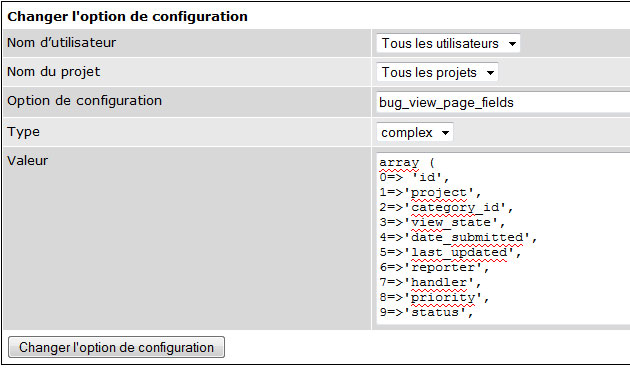This screenshot has height=372, width=630.
Task: Click the 'Nom d'utilisateur' label
Action: pos(61,43)
